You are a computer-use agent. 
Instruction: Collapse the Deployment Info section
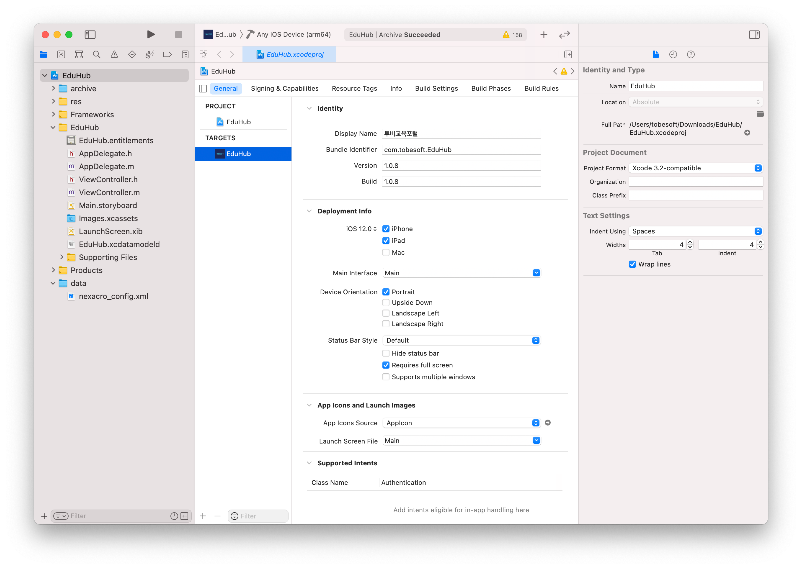[309, 211]
